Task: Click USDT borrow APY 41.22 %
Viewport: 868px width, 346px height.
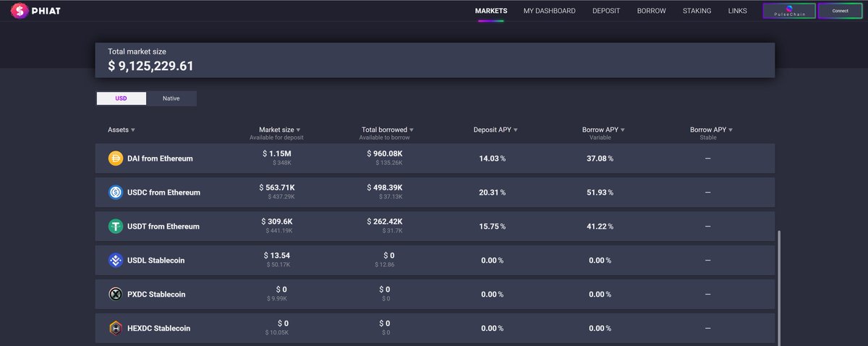Action: (x=600, y=226)
